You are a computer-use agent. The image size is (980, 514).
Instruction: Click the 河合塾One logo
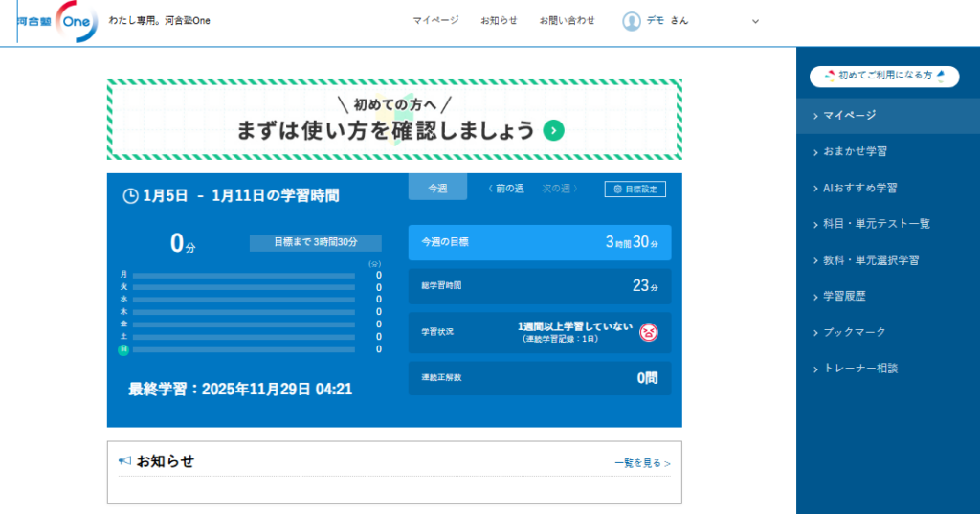click(59, 21)
